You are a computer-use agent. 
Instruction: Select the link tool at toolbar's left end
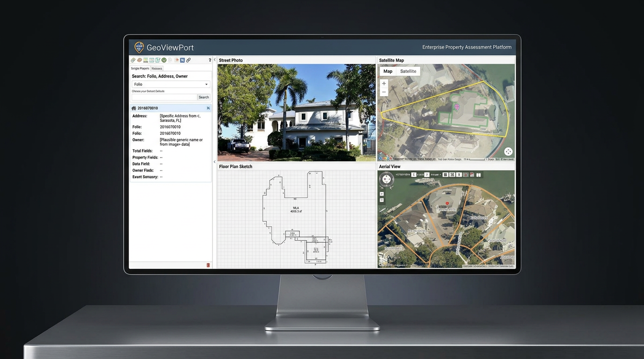tap(133, 60)
